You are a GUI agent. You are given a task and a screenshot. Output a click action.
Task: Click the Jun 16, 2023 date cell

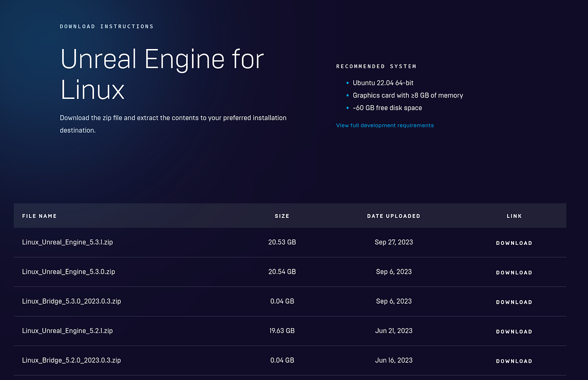coord(394,360)
